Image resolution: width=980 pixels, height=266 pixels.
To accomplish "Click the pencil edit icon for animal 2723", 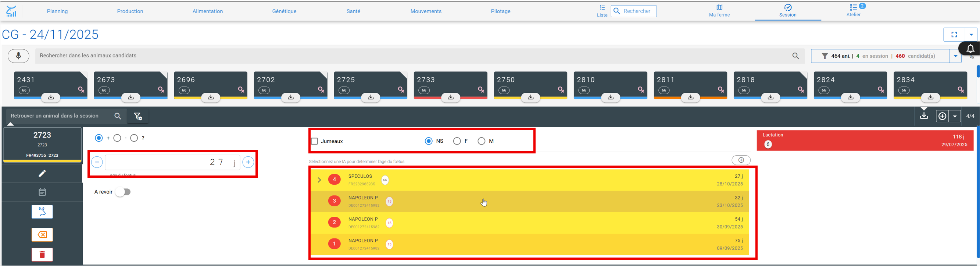I will tap(42, 174).
